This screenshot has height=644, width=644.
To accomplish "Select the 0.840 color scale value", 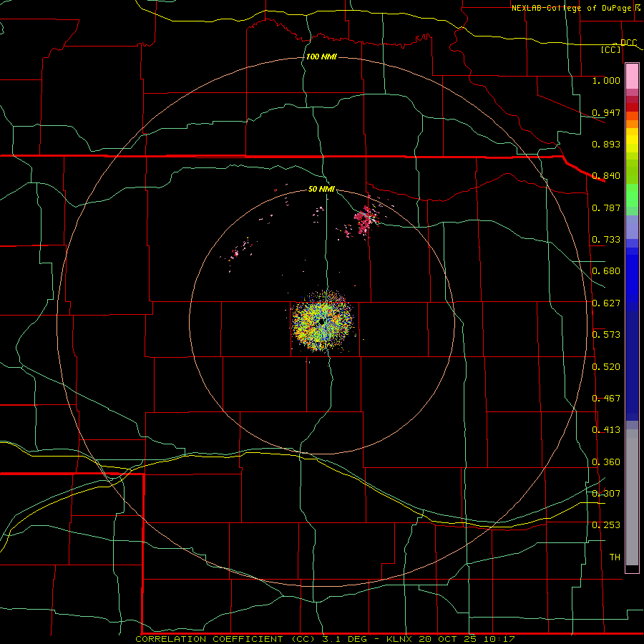I will pos(606,175).
